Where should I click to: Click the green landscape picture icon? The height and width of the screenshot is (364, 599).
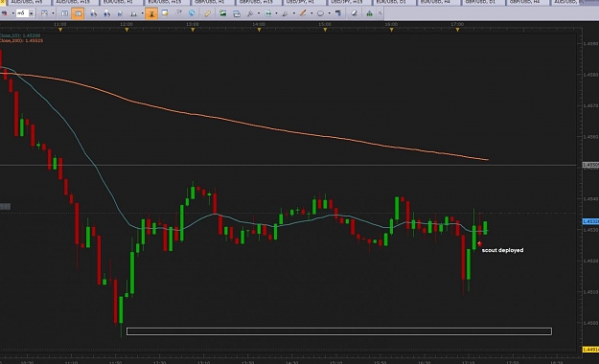click(x=222, y=13)
